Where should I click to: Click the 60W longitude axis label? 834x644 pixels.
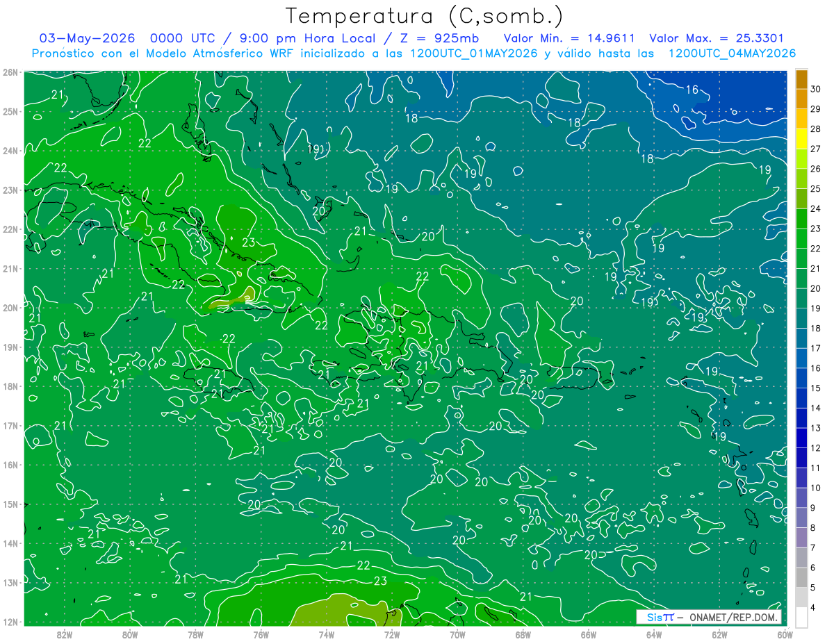[785, 634]
